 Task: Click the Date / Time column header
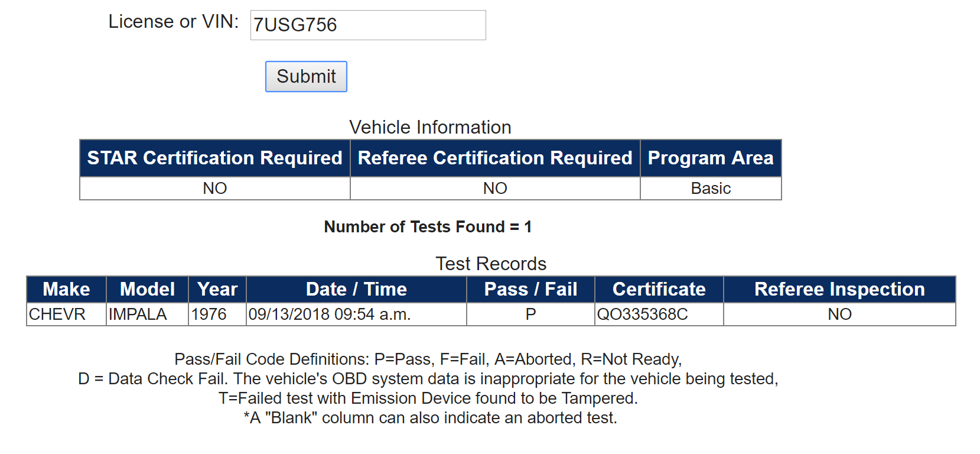(x=356, y=289)
